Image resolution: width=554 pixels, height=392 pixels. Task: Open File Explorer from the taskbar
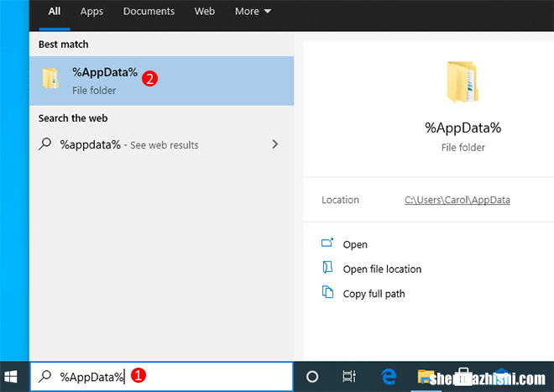(x=425, y=376)
